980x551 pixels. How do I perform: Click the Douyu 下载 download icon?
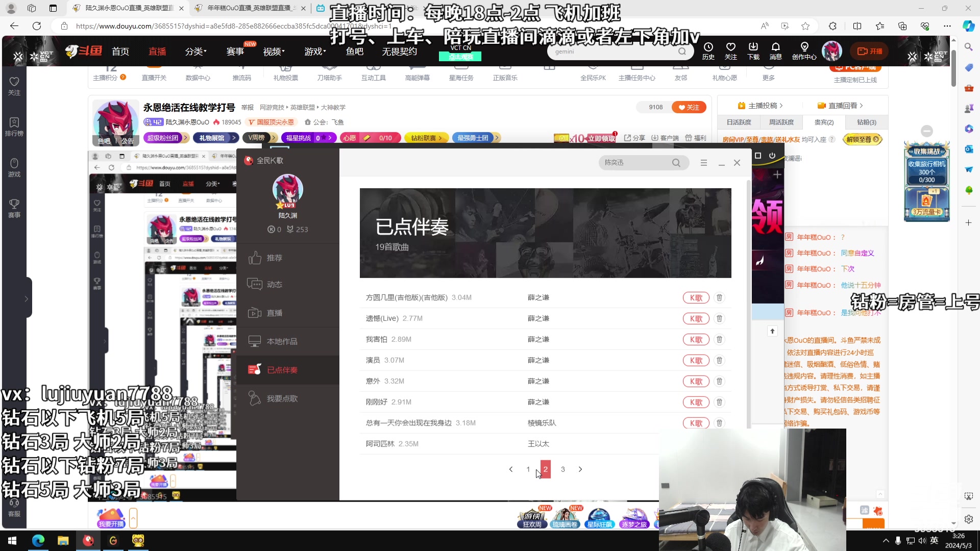pos(753,51)
